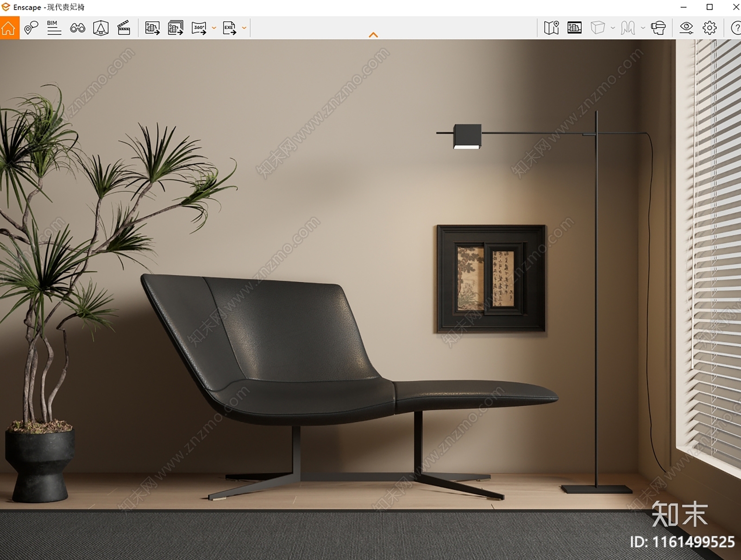Toggle the Safe Frame view icon
Image resolution: width=741 pixels, height=560 pixels.
(100, 28)
